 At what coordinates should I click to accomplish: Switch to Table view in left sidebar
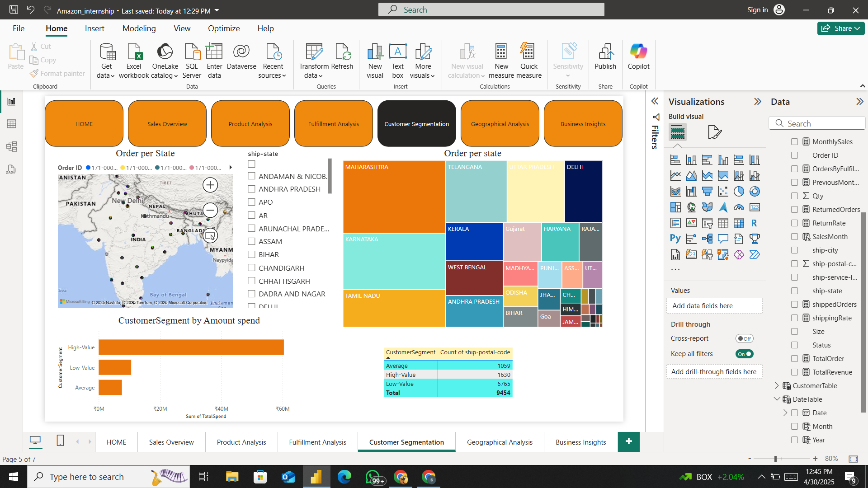tap(11, 124)
